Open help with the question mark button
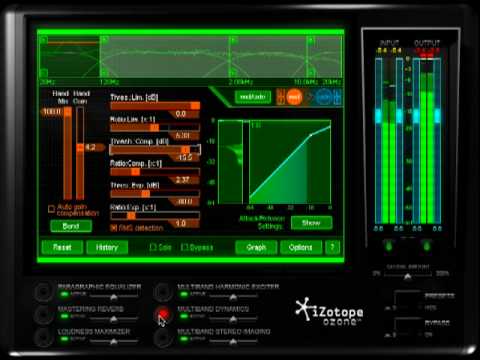This screenshot has width=480, height=360. point(332,247)
